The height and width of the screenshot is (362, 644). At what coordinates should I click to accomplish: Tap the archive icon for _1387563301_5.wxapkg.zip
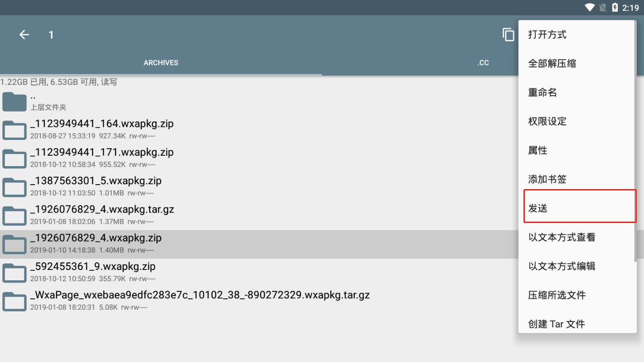(x=14, y=187)
